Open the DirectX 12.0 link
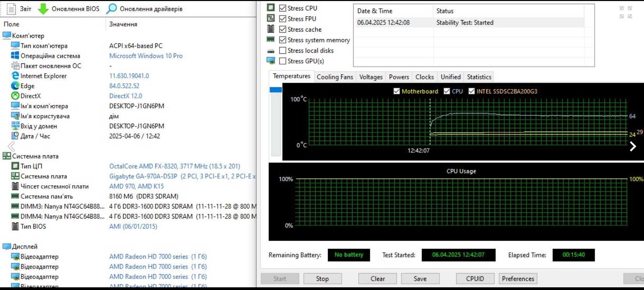Viewport: 644px width, 290px height. pos(126,96)
